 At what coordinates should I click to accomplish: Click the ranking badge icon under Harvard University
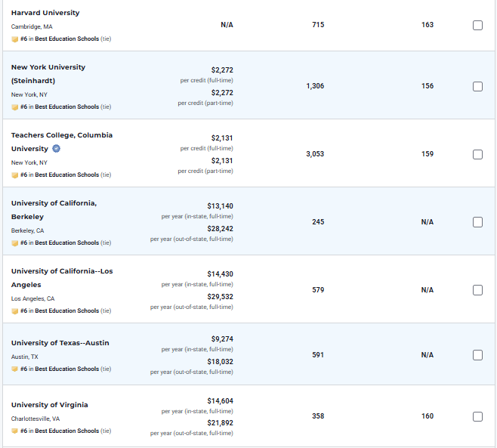coord(14,39)
